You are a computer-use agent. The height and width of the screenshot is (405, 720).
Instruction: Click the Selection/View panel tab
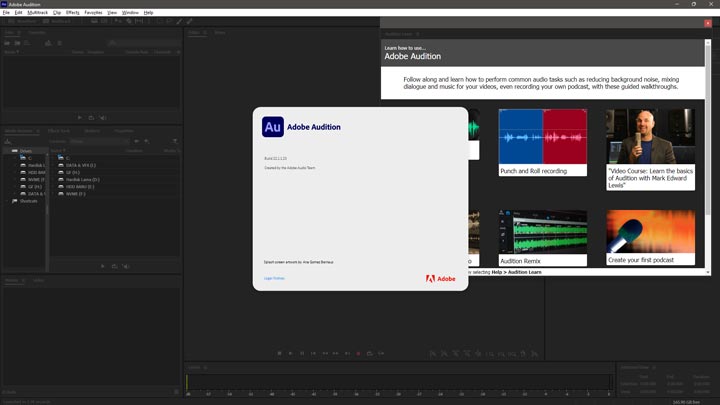coord(635,367)
